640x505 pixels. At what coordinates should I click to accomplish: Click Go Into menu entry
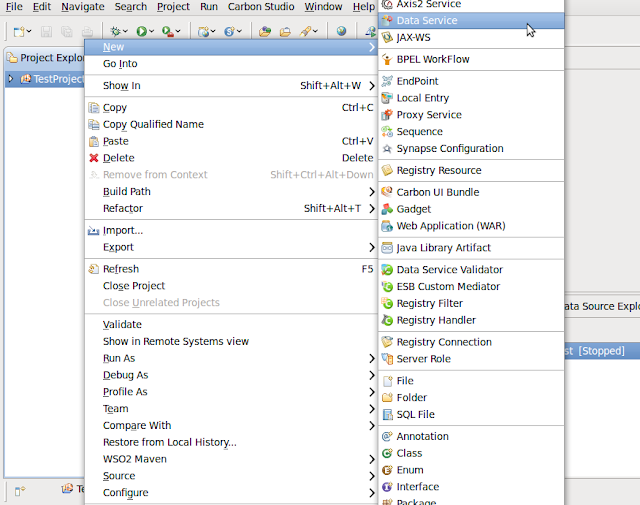(x=231, y=64)
